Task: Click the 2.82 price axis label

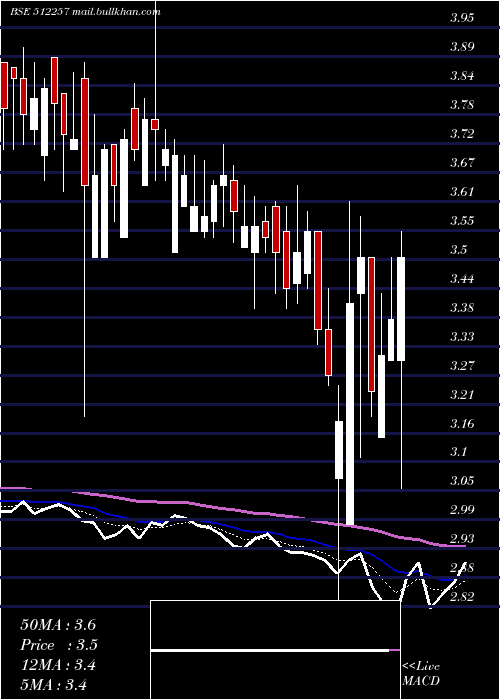Action: pyautogui.click(x=462, y=597)
